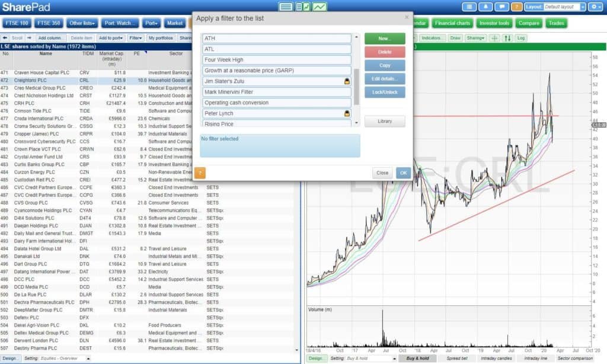The width and height of the screenshot is (607, 364).
Task: Select the Buy & hold chart tab
Action: [x=417, y=359]
